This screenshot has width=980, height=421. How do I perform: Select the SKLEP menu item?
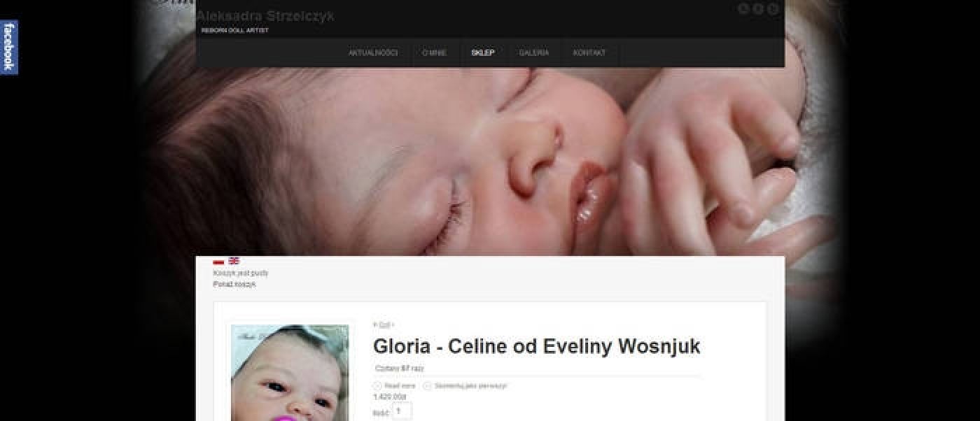(483, 53)
